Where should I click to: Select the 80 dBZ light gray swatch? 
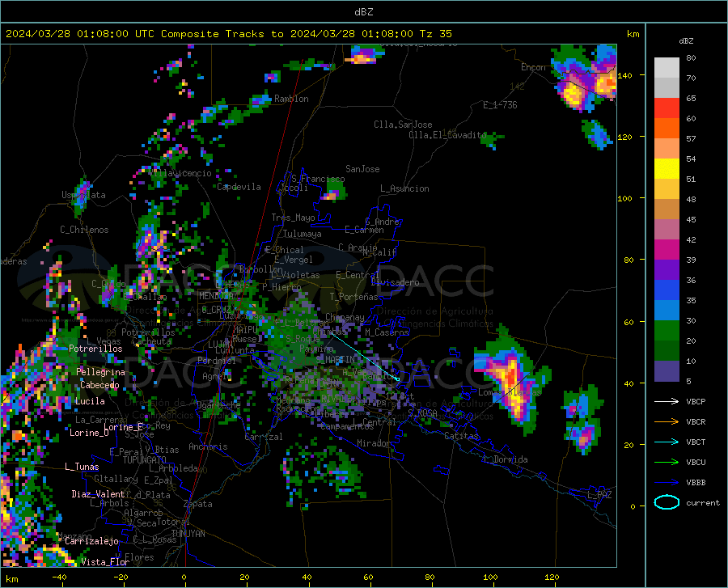point(667,67)
